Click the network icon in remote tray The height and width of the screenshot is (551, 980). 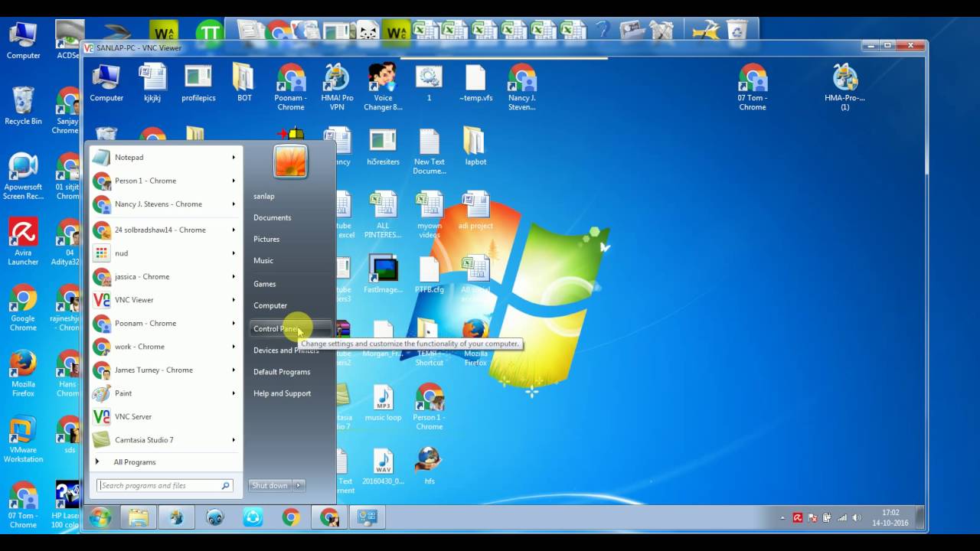(x=842, y=518)
